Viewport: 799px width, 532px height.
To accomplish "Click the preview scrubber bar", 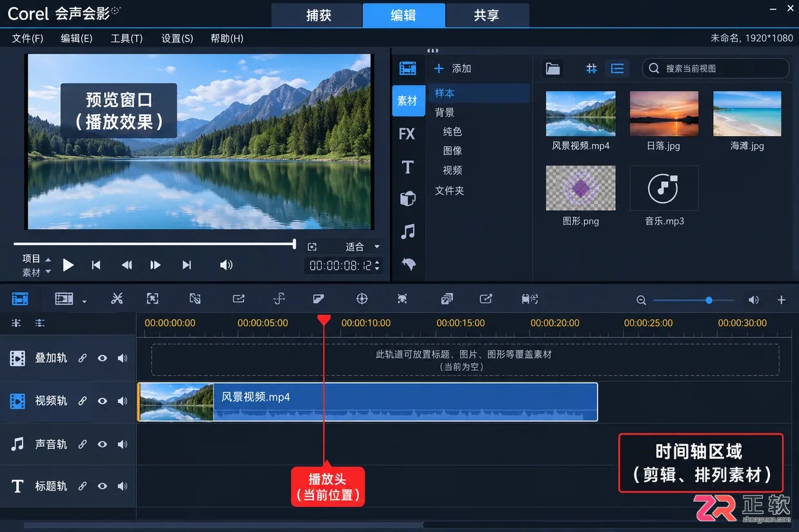I will [154, 244].
